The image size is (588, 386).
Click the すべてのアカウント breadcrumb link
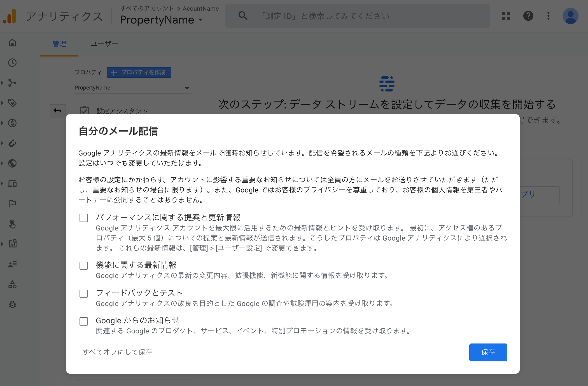click(147, 8)
